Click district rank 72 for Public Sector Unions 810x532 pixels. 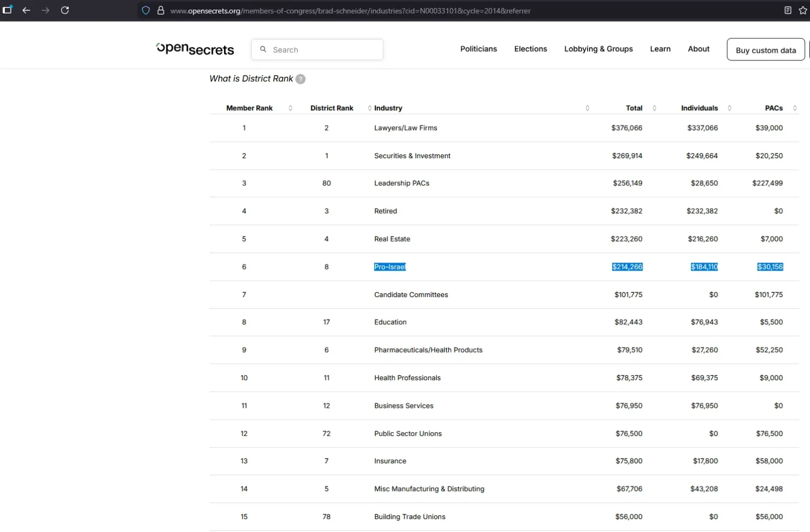click(327, 433)
